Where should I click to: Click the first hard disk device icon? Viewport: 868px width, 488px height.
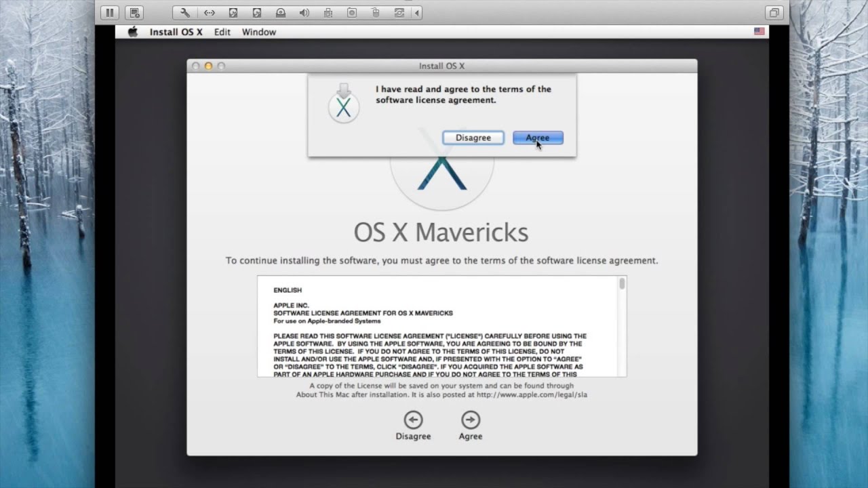(233, 13)
